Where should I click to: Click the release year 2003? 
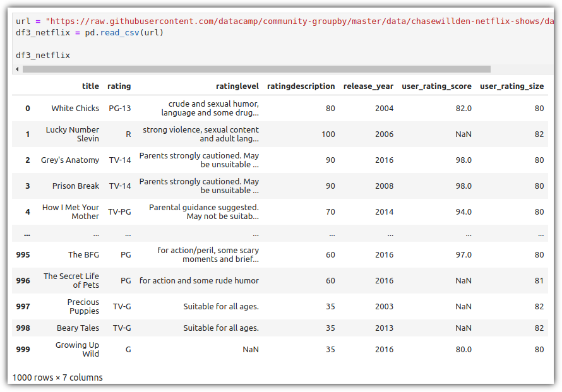(x=384, y=306)
